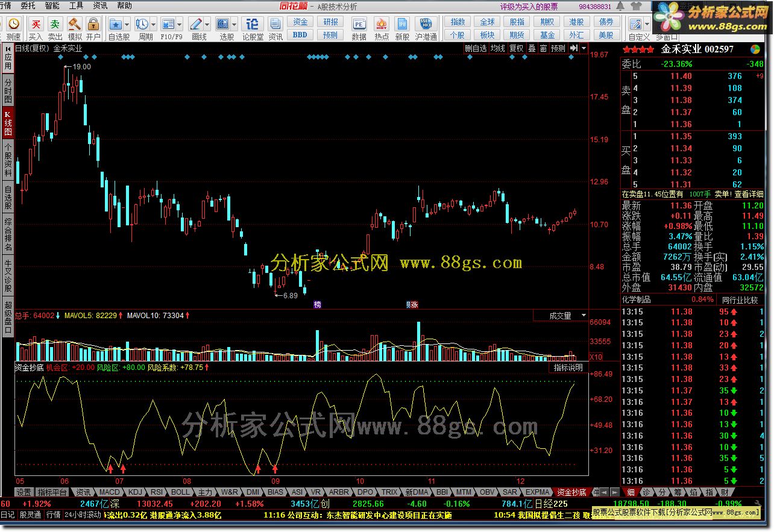Screen dimensions: 774x532
Task: Open the chart bar's small dropdown arrow
Action: tap(584, 48)
